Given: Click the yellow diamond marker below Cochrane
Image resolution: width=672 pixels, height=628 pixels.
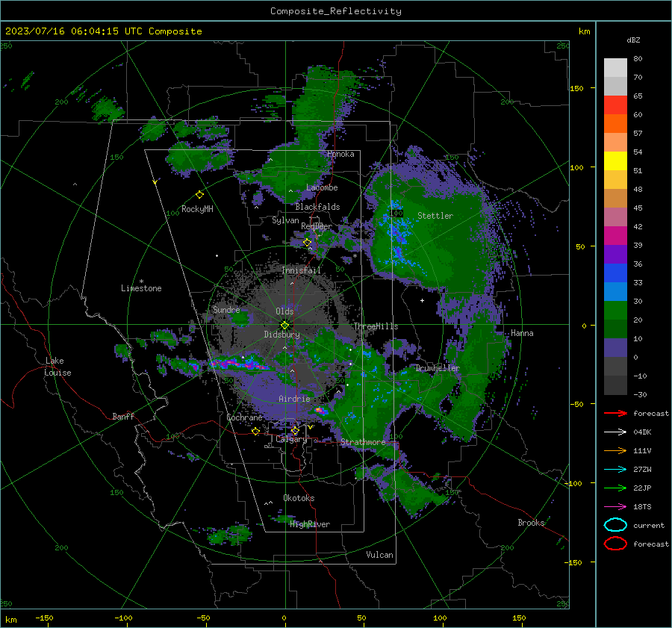Looking at the screenshot, I should point(256,431).
